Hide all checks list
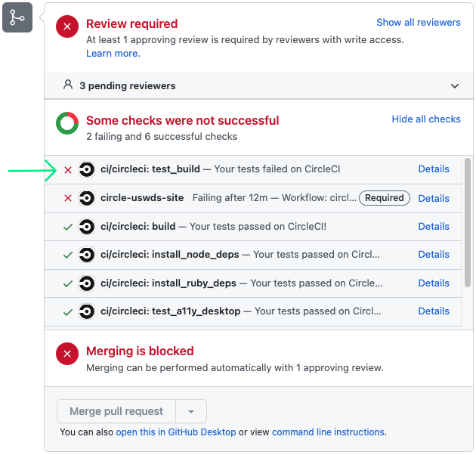Image resolution: width=476 pixels, height=455 pixels. 426,119
